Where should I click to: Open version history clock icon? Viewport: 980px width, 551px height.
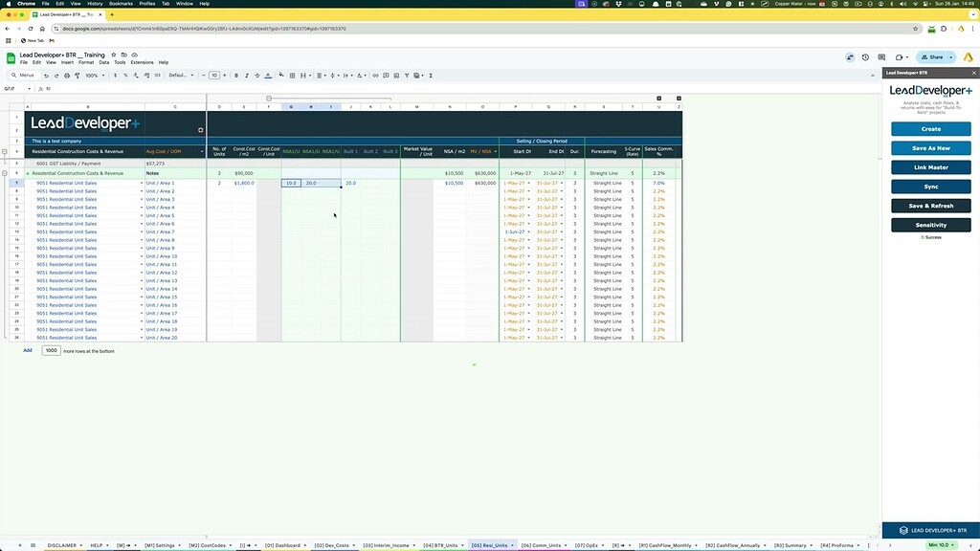865,57
